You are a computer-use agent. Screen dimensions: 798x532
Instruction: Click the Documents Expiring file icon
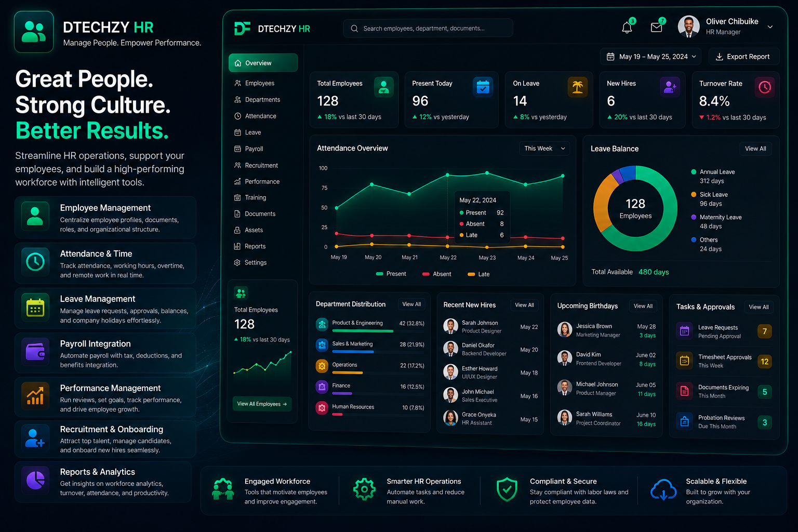(685, 391)
